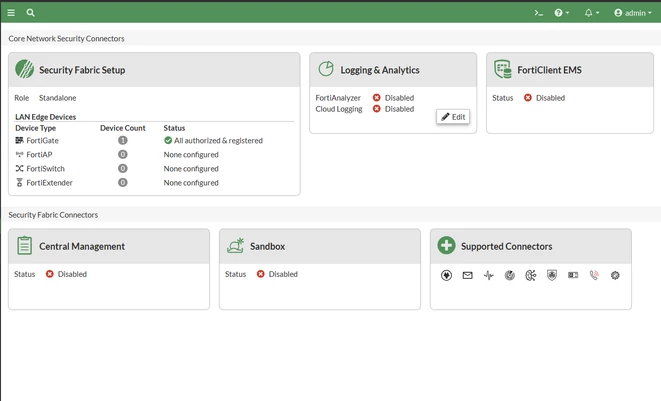This screenshot has width=661, height=401.
Task: Click the Sandbox island icon
Action: point(236,245)
